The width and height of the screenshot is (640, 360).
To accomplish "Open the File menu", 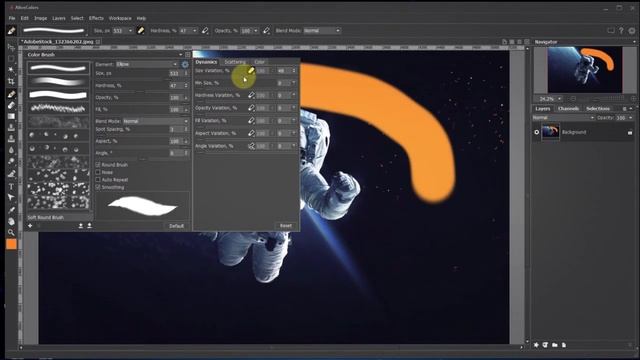I will [x=12, y=18].
